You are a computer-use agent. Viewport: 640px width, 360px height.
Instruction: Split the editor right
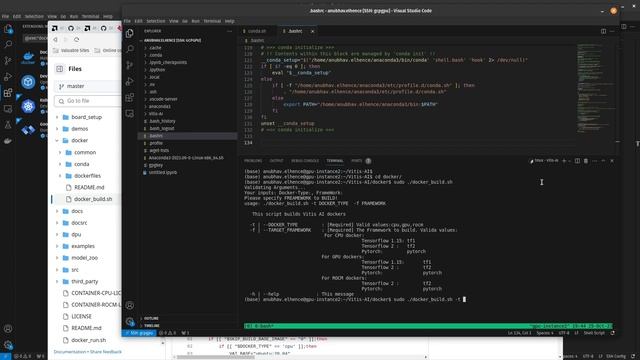pos(603,31)
